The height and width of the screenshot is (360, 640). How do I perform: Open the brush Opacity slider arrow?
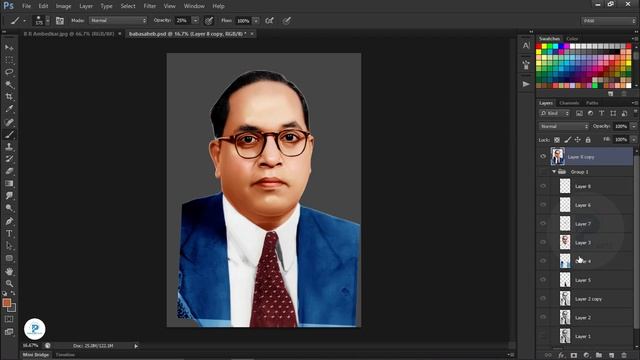click(x=196, y=20)
